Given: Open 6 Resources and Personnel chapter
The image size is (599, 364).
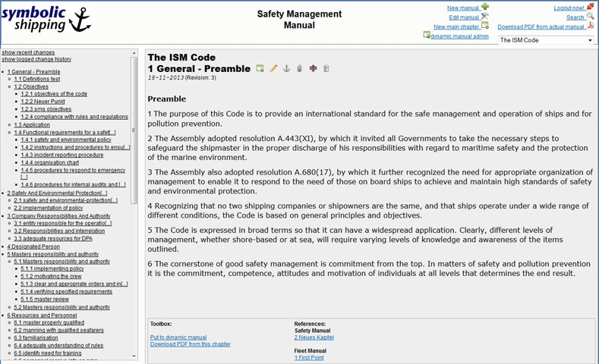Looking at the screenshot, I should (42, 315).
